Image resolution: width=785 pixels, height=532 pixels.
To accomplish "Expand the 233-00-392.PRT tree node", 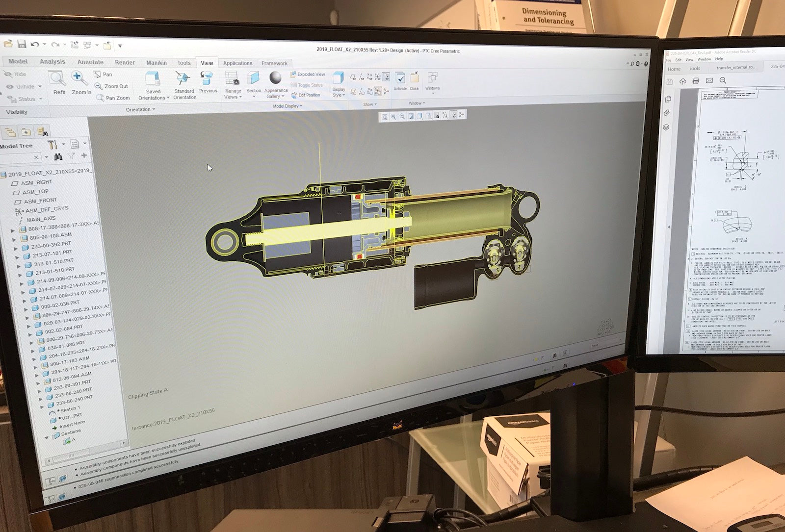I will [16, 248].
